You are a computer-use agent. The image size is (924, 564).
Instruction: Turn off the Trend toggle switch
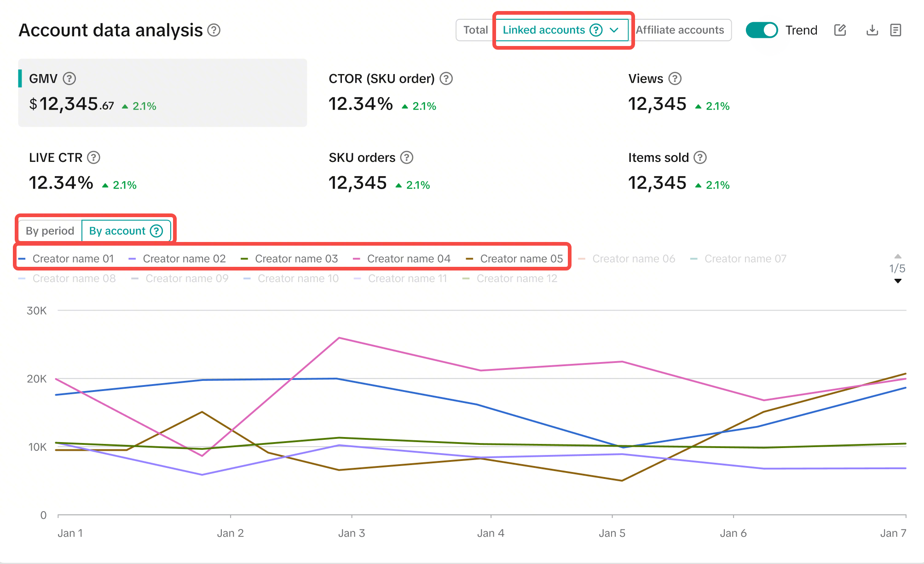762,30
